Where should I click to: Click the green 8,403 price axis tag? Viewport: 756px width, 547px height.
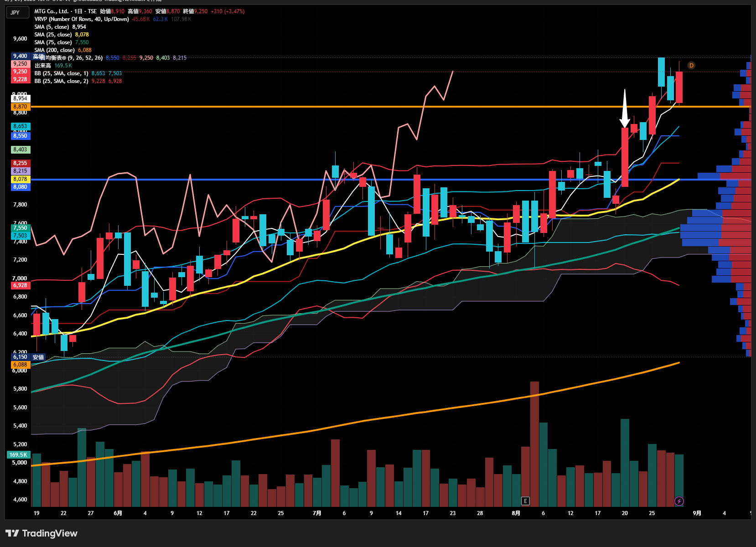click(x=21, y=150)
